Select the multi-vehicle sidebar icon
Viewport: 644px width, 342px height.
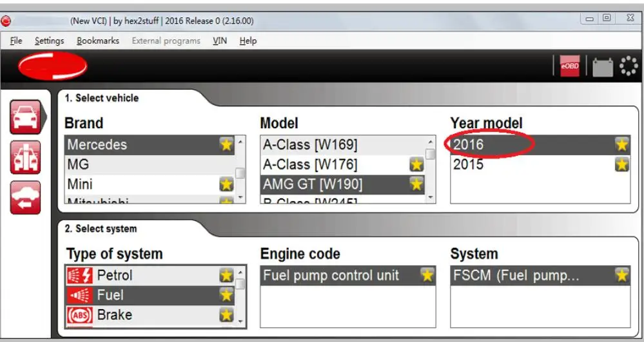[26, 157]
